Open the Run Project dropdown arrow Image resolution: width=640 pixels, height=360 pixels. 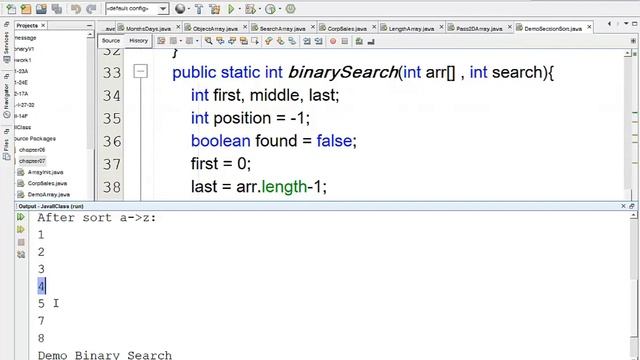pos(239,9)
